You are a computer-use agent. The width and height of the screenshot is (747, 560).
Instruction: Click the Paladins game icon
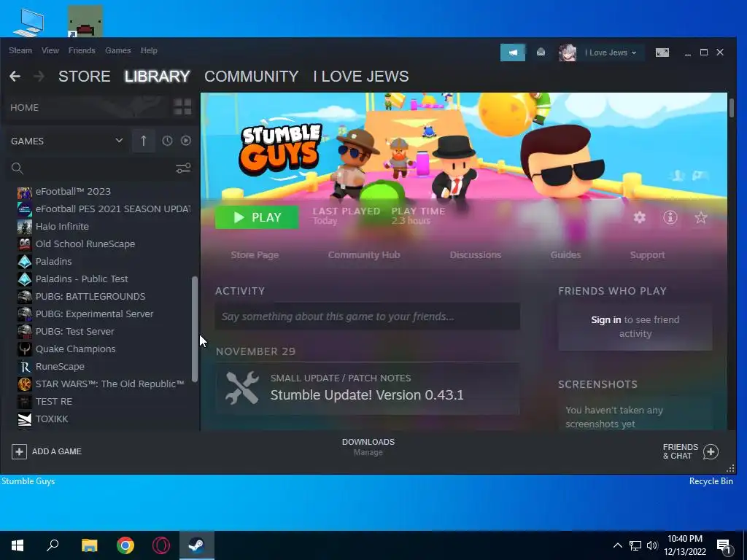point(25,262)
